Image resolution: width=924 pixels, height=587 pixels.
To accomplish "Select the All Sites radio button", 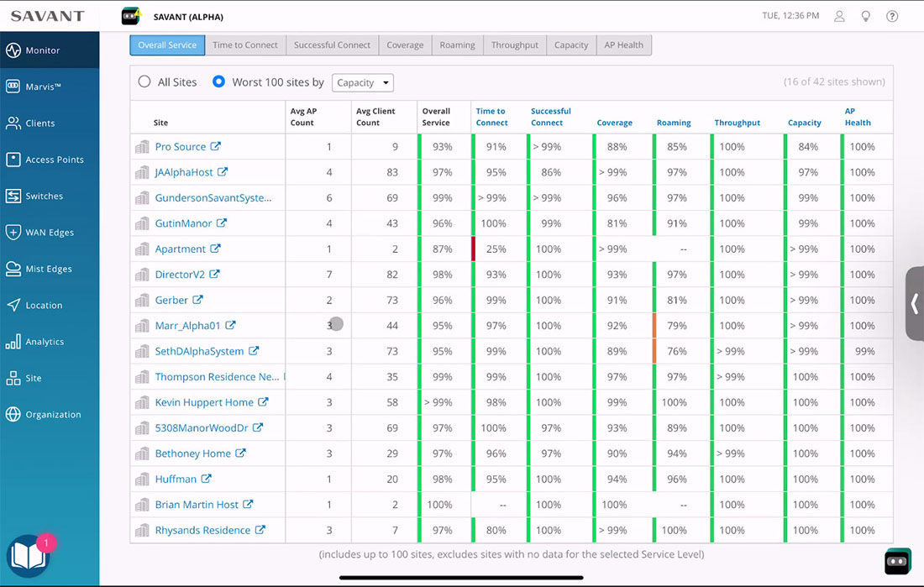I will click(144, 82).
